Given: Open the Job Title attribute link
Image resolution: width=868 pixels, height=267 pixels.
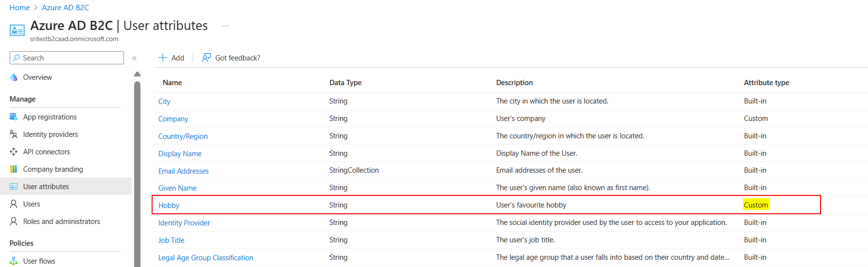Looking at the screenshot, I should point(171,240).
